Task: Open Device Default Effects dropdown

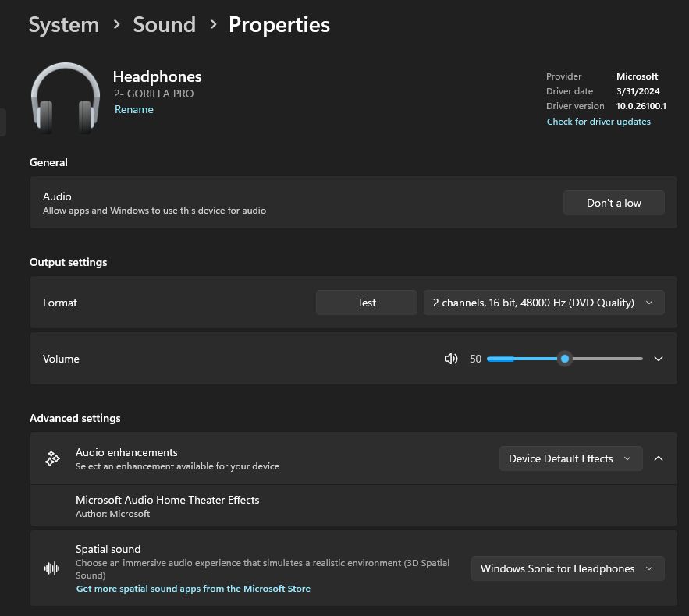Action: click(x=570, y=458)
